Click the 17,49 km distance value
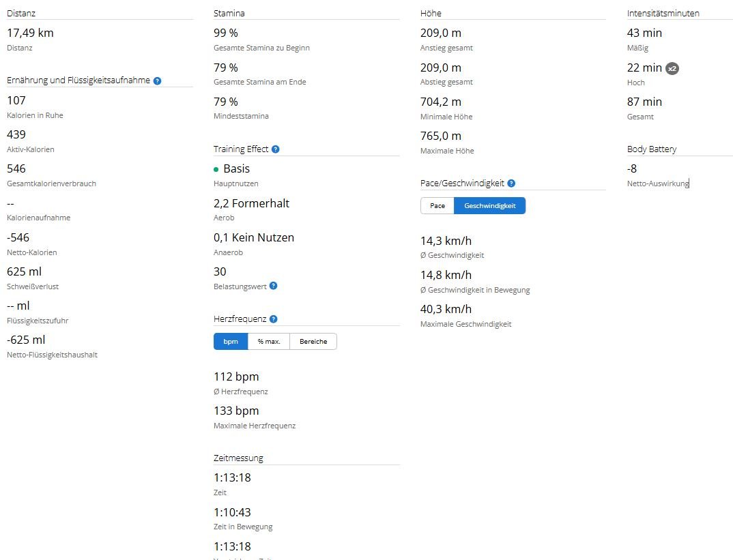Image resolution: width=733 pixels, height=560 pixels. tap(30, 33)
